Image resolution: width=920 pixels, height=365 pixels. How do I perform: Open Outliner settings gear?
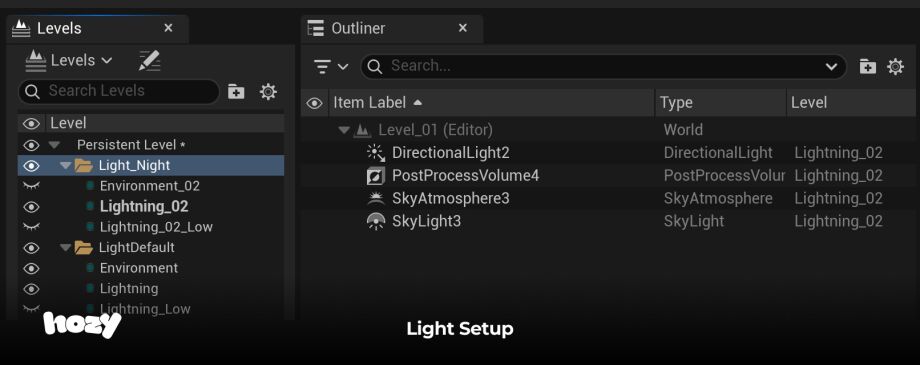click(x=895, y=66)
